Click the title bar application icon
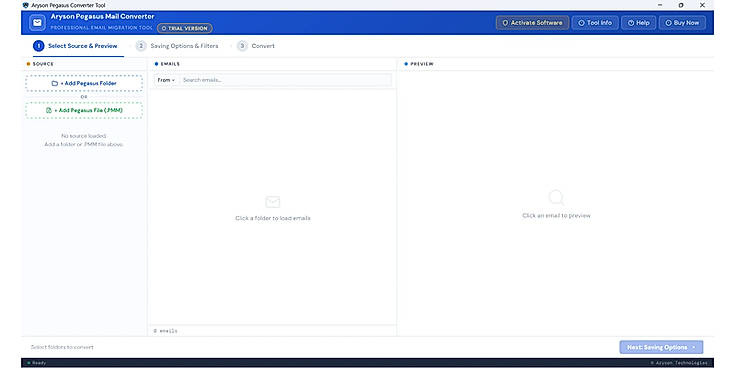Image resolution: width=736 pixels, height=368 pixels. tap(26, 5)
